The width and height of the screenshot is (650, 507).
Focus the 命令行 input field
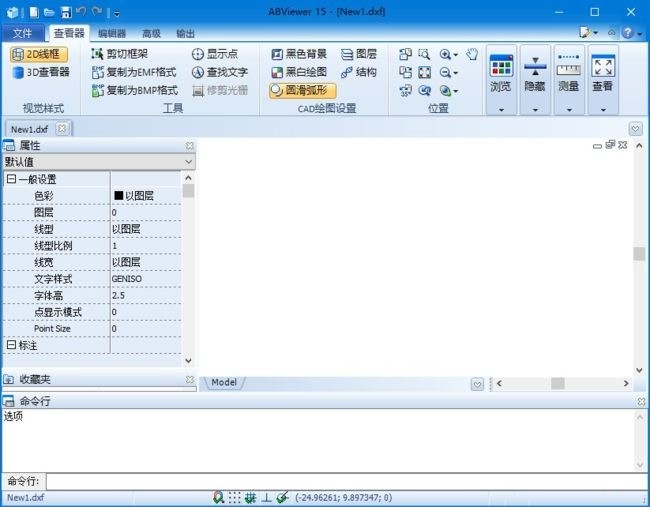[347, 482]
